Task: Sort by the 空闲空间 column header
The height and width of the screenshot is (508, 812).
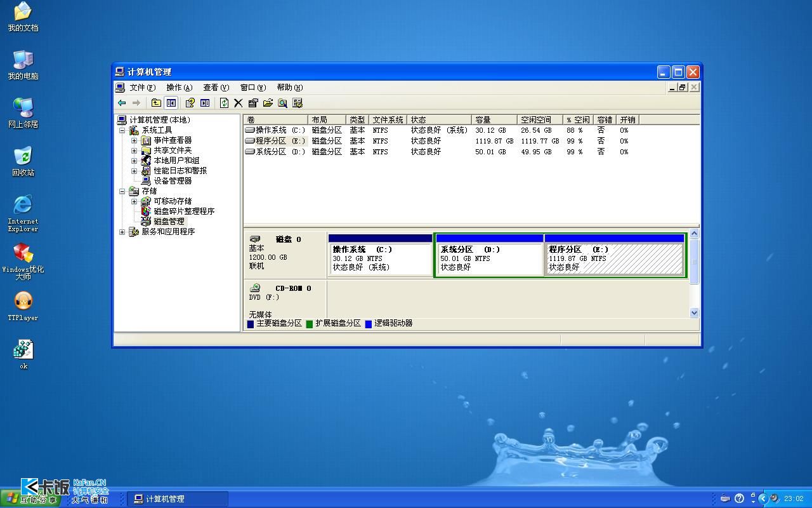Action: coord(540,119)
